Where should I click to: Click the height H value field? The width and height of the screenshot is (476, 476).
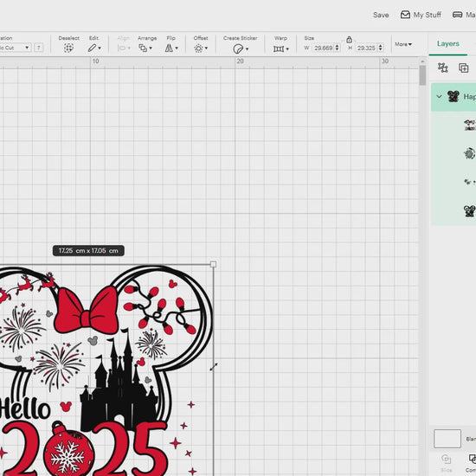(366, 48)
